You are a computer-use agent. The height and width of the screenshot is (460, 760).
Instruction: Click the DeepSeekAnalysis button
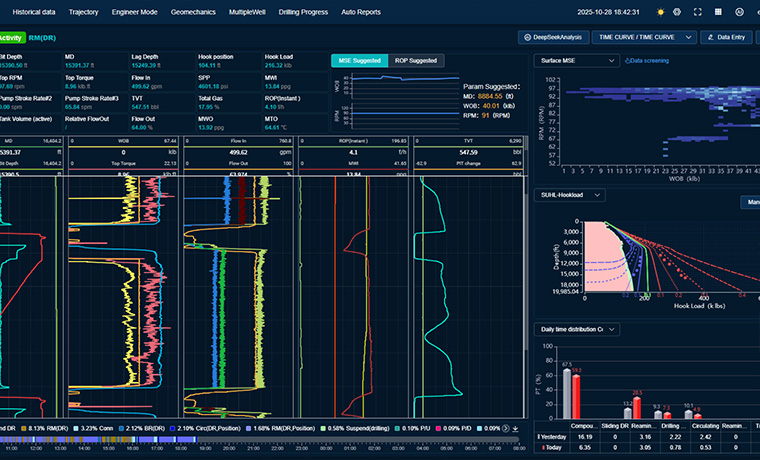(553, 37)
